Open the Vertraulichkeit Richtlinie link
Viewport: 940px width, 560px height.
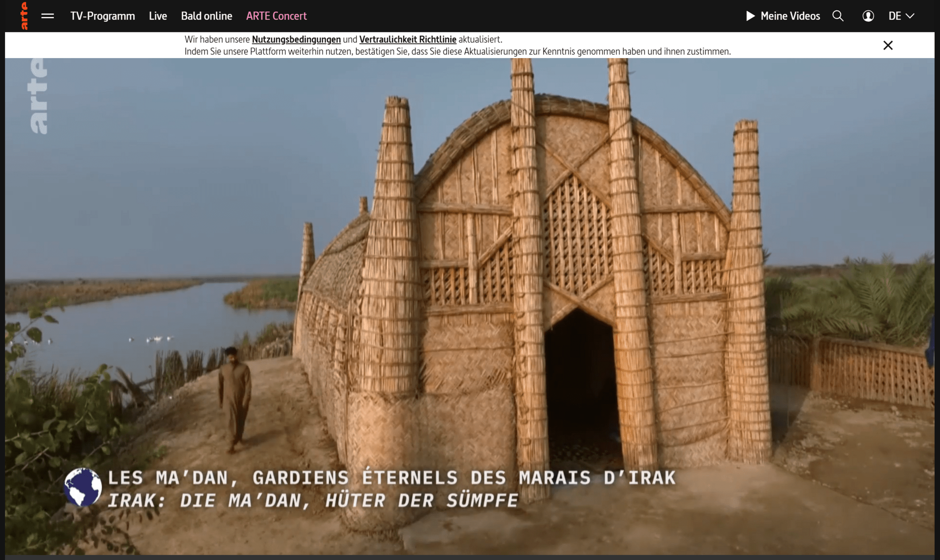pyautogui.click(x=407, y=39)
